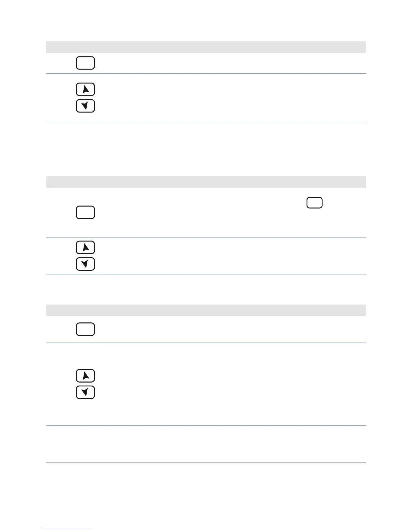Select the first table's gray header bar
The width and height of the screenshot is (411, 532).
coord(205,47)
